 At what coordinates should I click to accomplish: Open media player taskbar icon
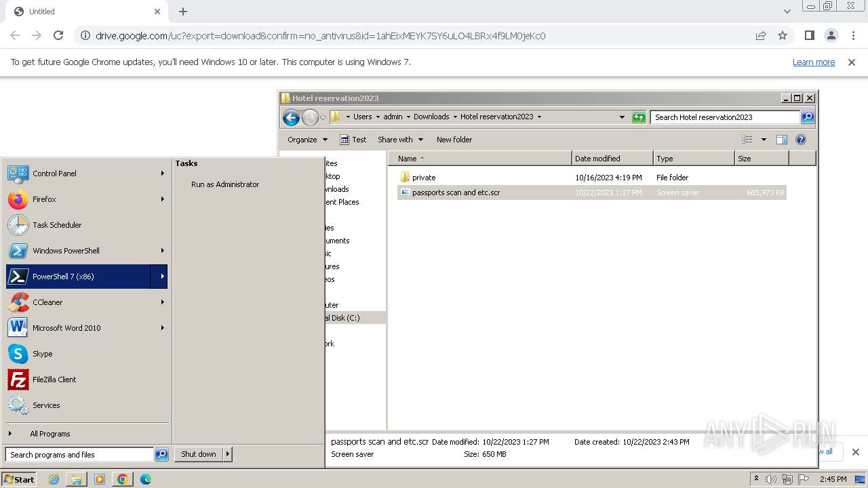[x=100, y=479]
